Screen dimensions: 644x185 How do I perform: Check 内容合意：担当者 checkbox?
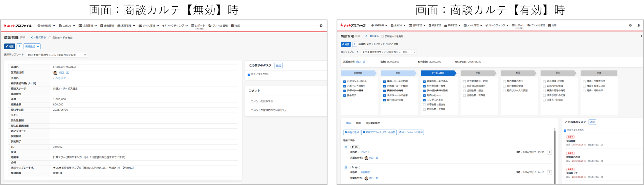pos(424,104)
